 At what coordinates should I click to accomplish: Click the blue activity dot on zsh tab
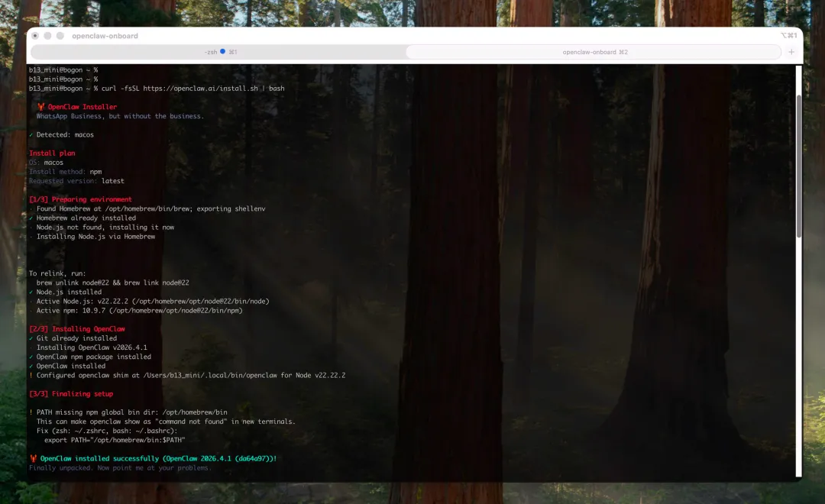coord(222,52)
